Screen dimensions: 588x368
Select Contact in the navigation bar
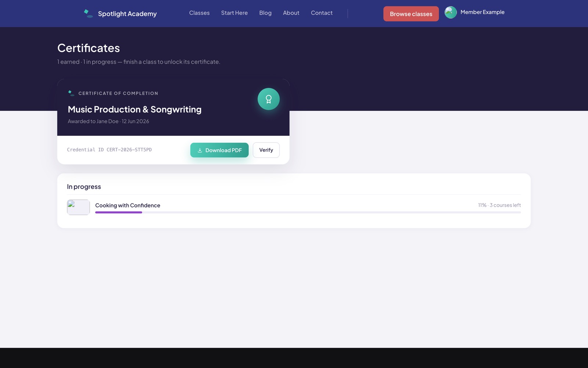pyautogui.click(x=322, y=13)
